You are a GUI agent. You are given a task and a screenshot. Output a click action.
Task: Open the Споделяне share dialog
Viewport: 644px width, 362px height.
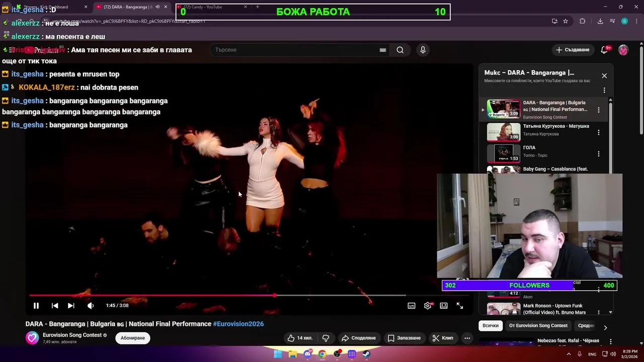359,338
